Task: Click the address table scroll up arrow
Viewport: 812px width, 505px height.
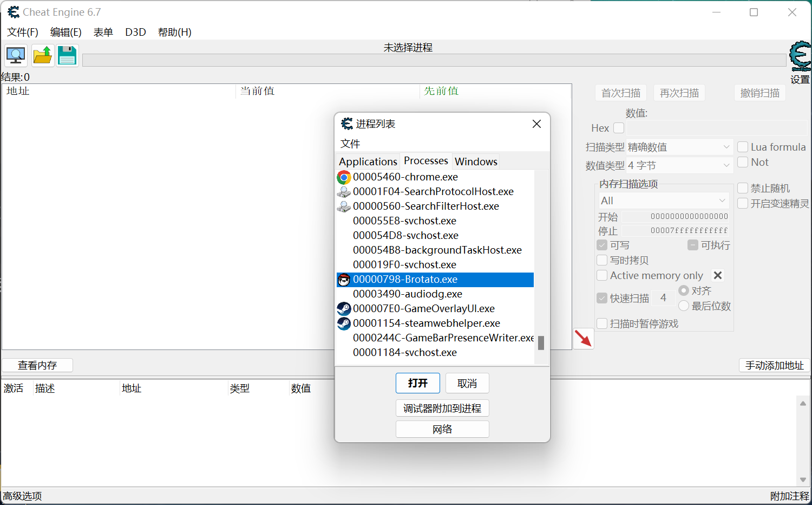Action: 803,403
